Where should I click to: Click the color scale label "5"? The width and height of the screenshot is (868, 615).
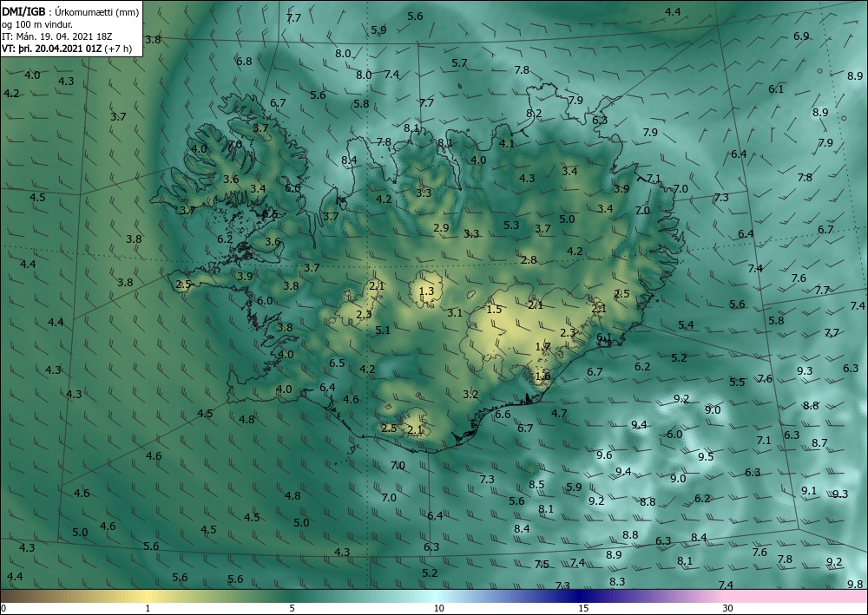[x=292, y=608]
